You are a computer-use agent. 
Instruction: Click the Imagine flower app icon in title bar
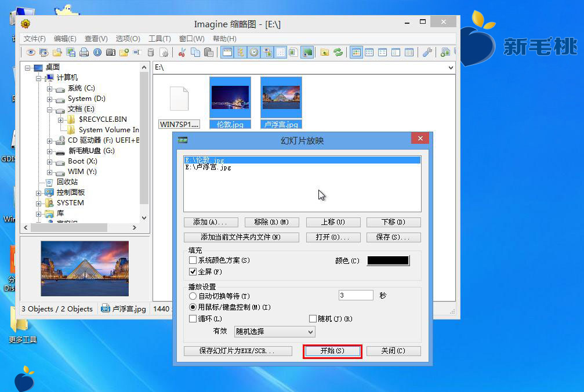26,24
